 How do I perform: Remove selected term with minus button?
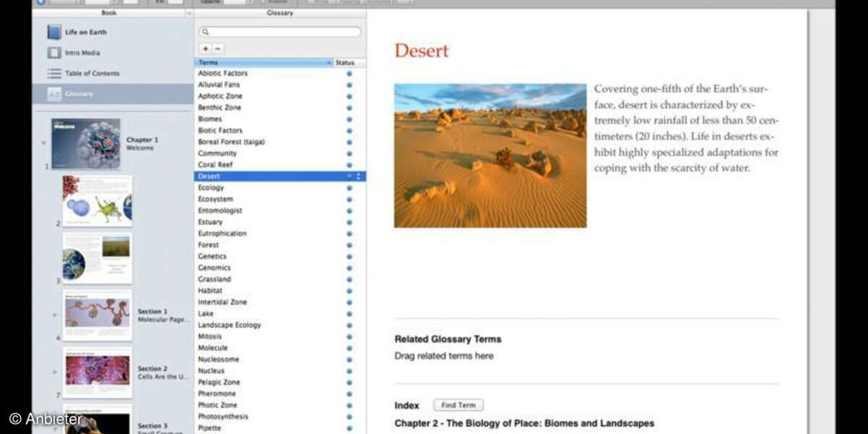[x=218, y=48]
